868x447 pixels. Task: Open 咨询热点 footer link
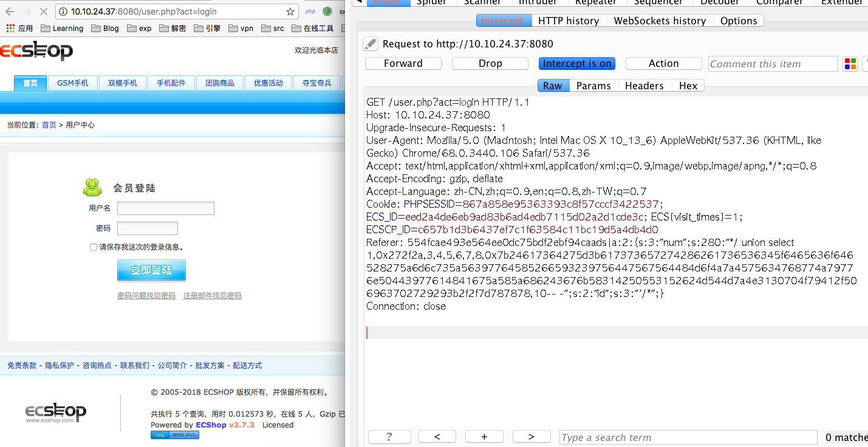pos(97,366)
